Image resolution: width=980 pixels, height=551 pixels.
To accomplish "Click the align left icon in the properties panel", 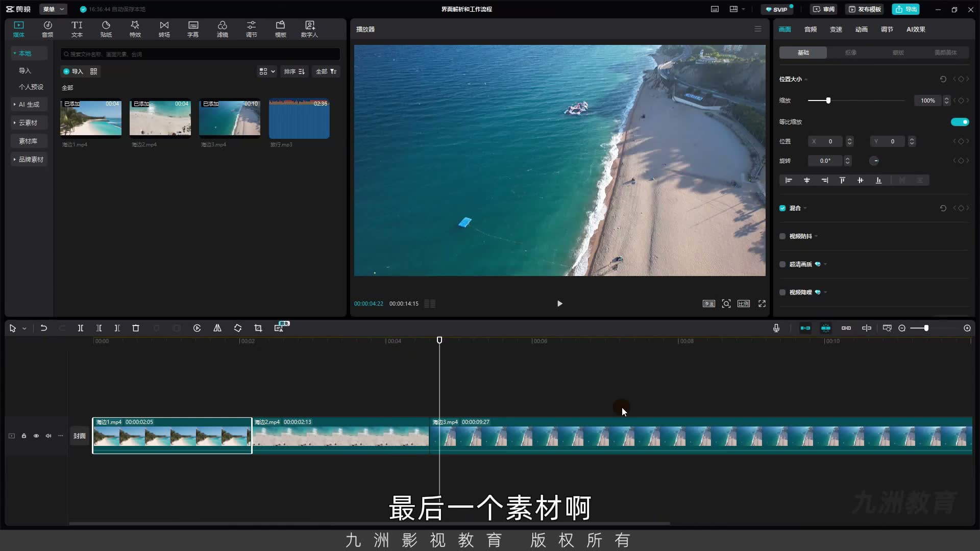I will pos(789,180).
